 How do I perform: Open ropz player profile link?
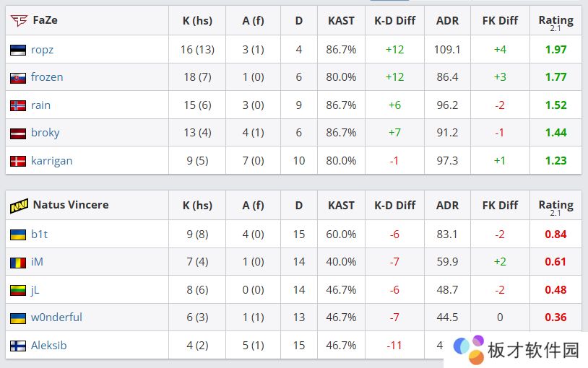pos(42,50)
